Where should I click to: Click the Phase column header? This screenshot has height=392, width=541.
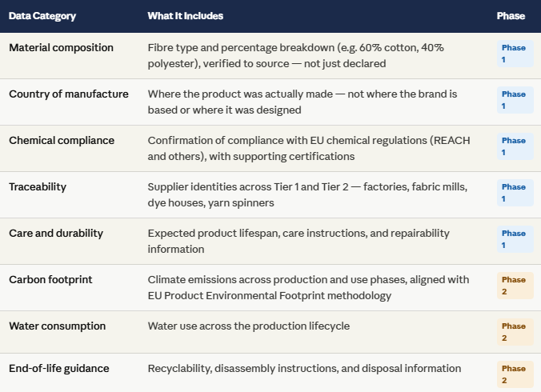[511, 16]
